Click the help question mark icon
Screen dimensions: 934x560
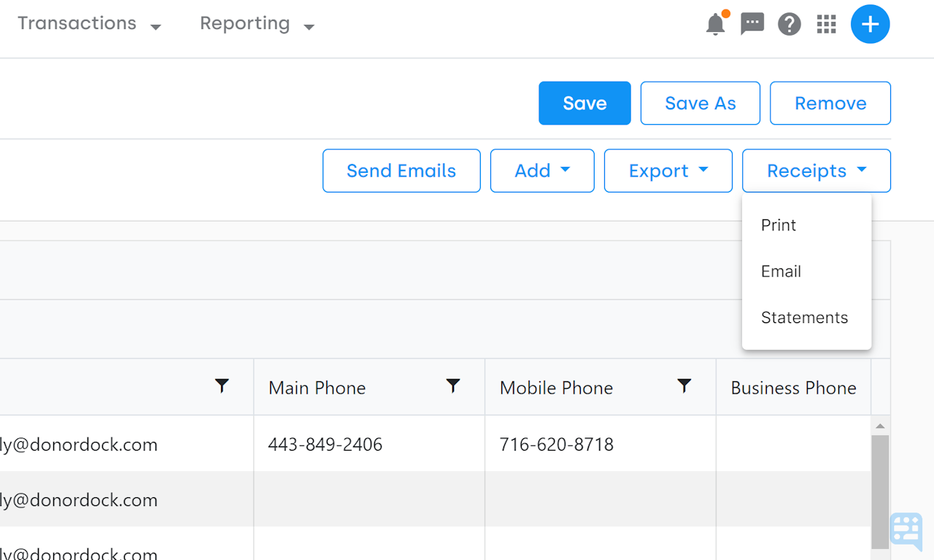pyautogui.click(x=789, y=24)
